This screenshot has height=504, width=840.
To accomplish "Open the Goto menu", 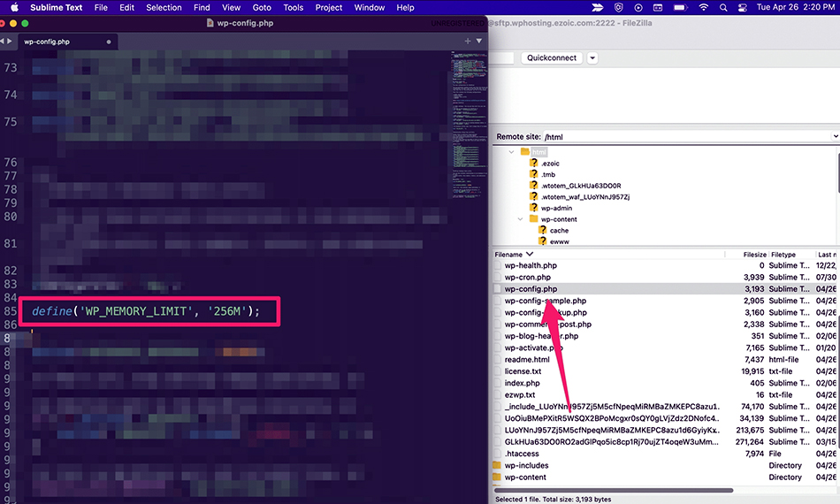I will [x=262, y=7].
